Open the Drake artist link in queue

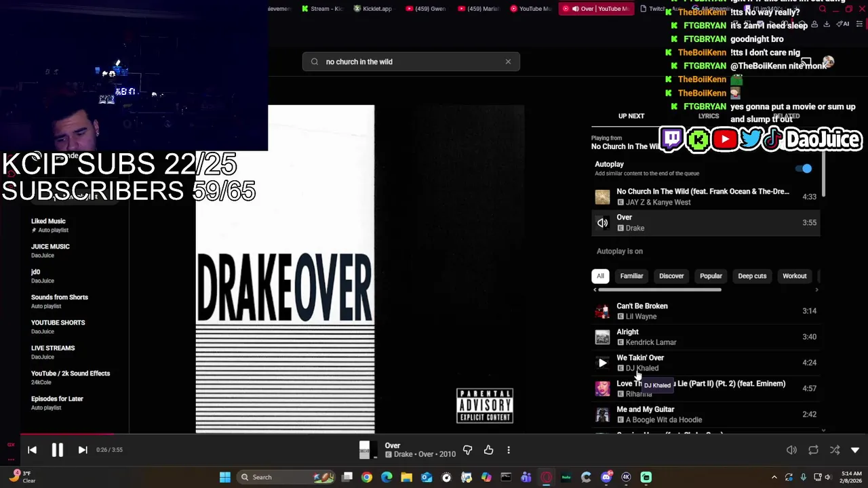(635, 228)
